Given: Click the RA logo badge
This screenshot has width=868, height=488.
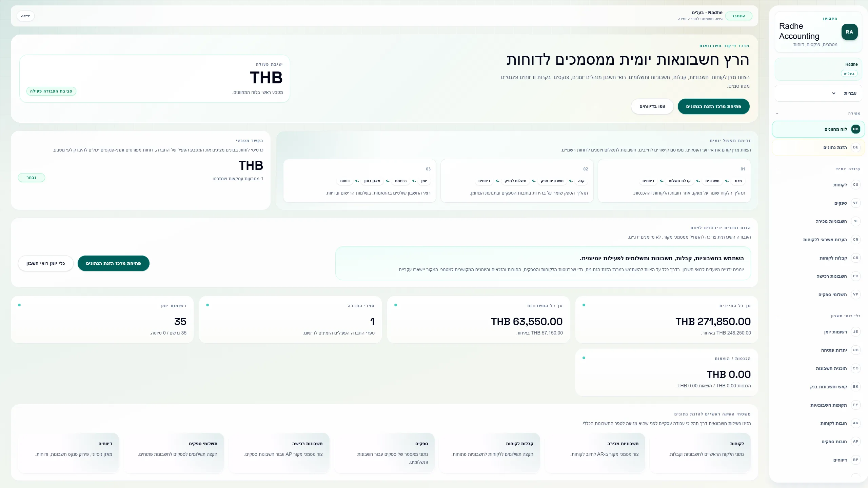Looking at the screenshot, I should tap(849, 32).
